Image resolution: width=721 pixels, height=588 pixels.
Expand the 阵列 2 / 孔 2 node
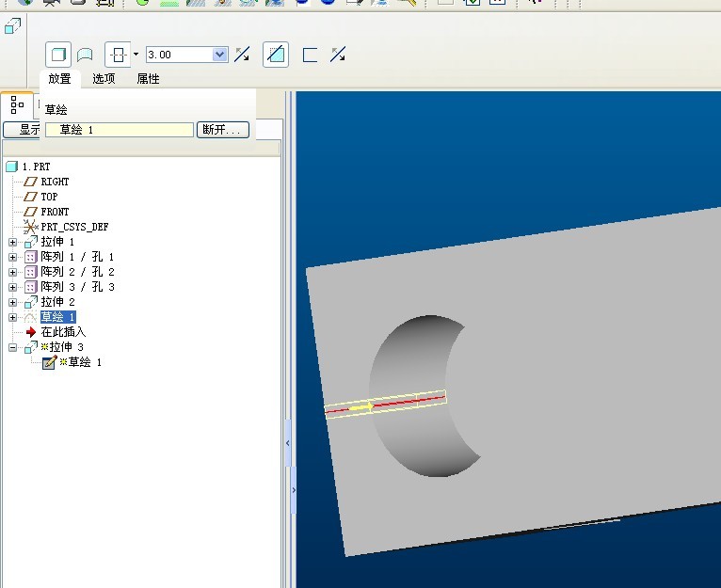pos(13,272)
